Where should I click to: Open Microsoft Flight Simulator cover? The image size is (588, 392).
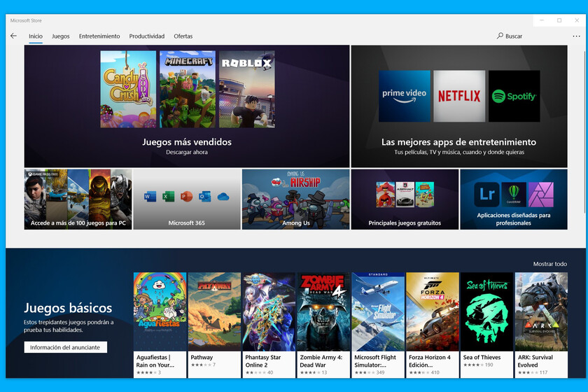(378, 311)
